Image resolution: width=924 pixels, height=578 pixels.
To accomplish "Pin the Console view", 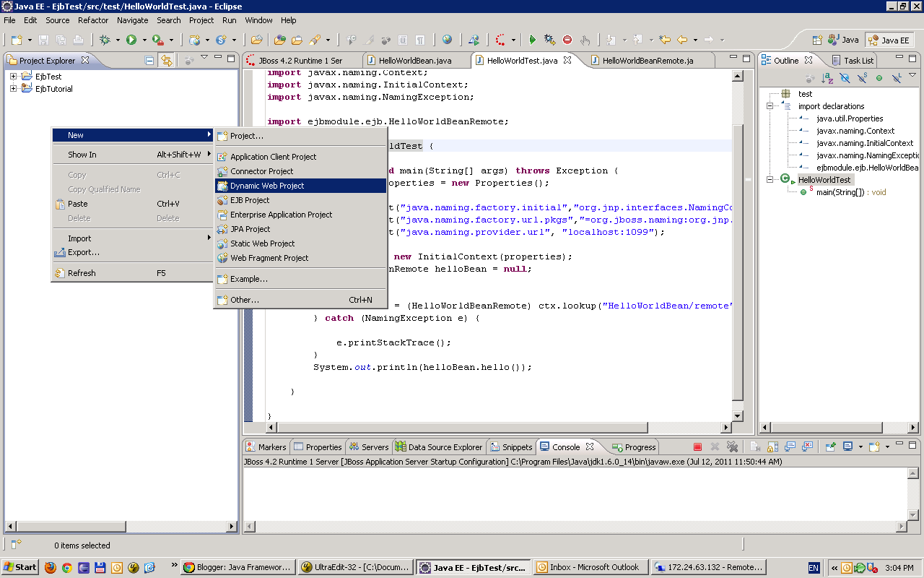I will [830, 447].
